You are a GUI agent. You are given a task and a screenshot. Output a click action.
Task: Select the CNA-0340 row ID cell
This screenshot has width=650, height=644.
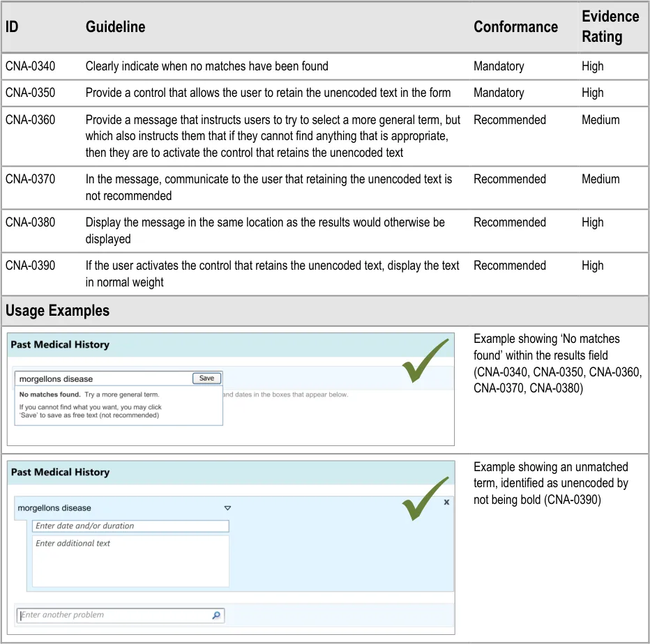point(31,66)
